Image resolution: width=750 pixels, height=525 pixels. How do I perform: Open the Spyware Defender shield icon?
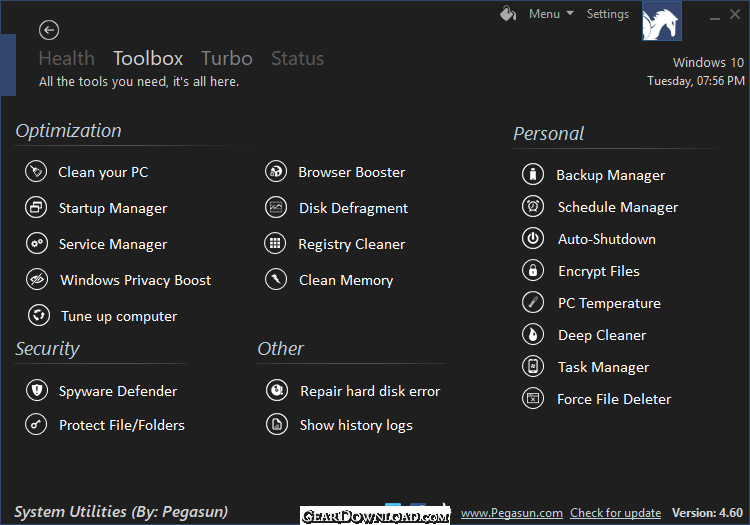(x=37, y=390)
